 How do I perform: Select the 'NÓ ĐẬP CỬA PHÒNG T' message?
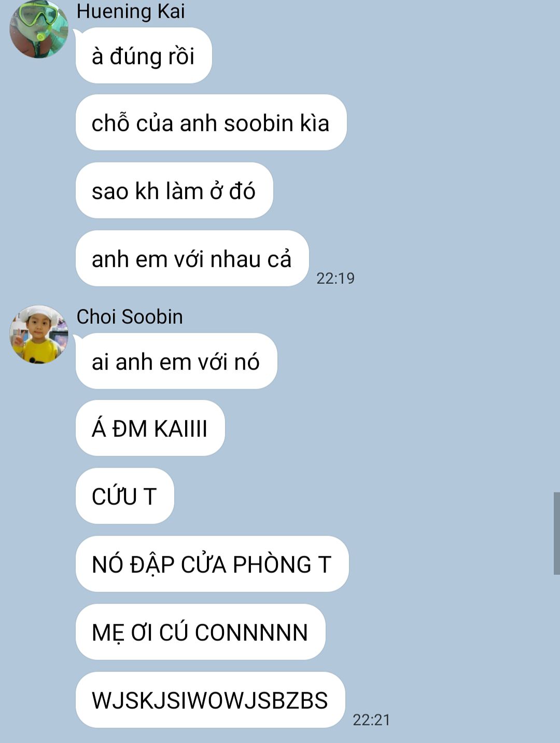click(x=212, y=564)
